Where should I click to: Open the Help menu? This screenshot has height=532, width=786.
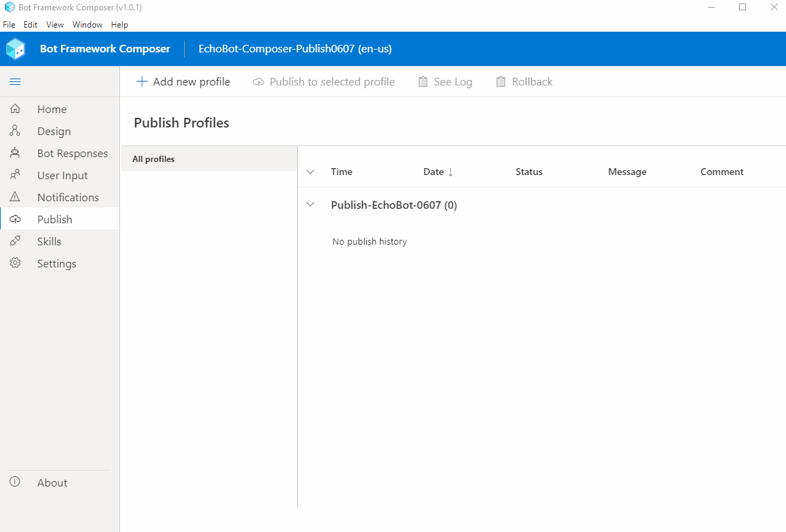[119, 24]
